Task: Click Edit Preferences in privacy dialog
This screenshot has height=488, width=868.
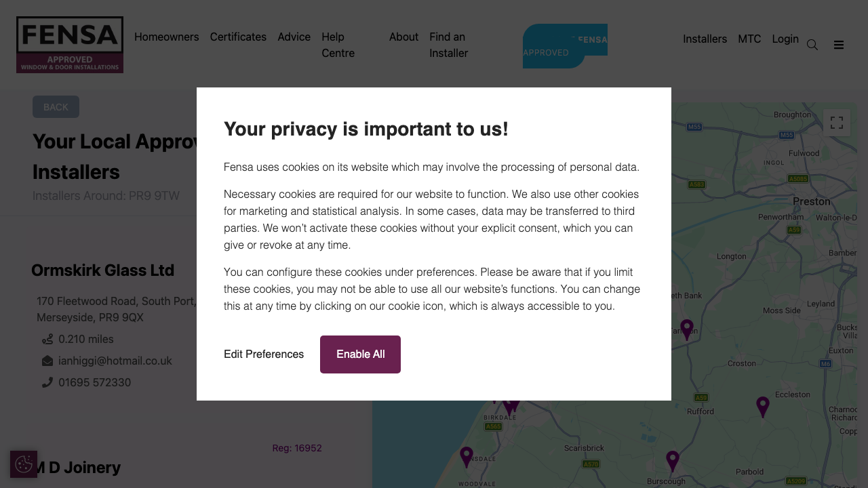Action: tap(264, 354)
